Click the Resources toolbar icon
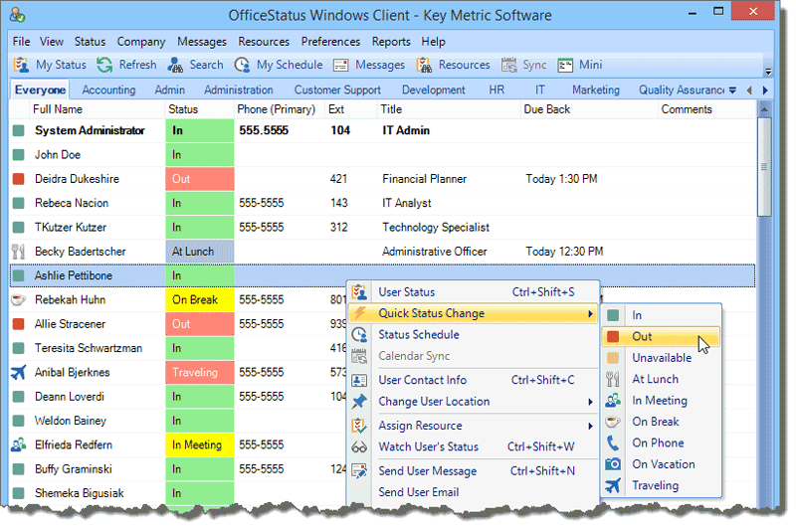 424,65
